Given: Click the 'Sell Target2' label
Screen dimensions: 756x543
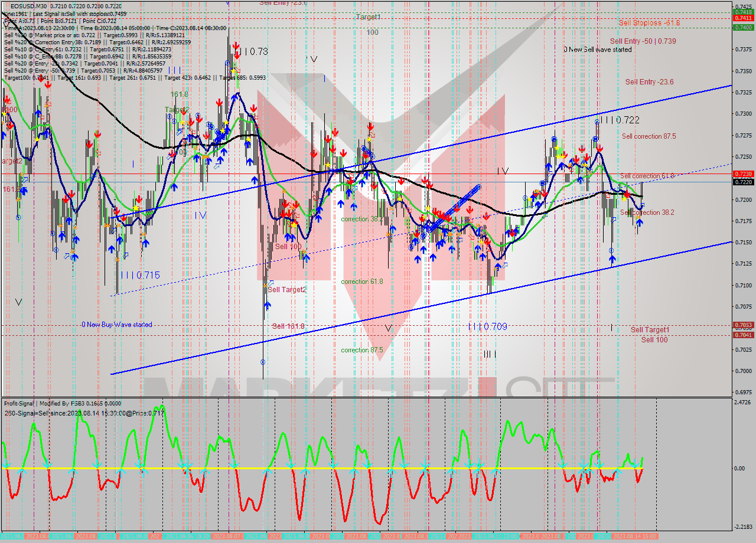Looking at the screenshot, I should [x=287, y=290].
